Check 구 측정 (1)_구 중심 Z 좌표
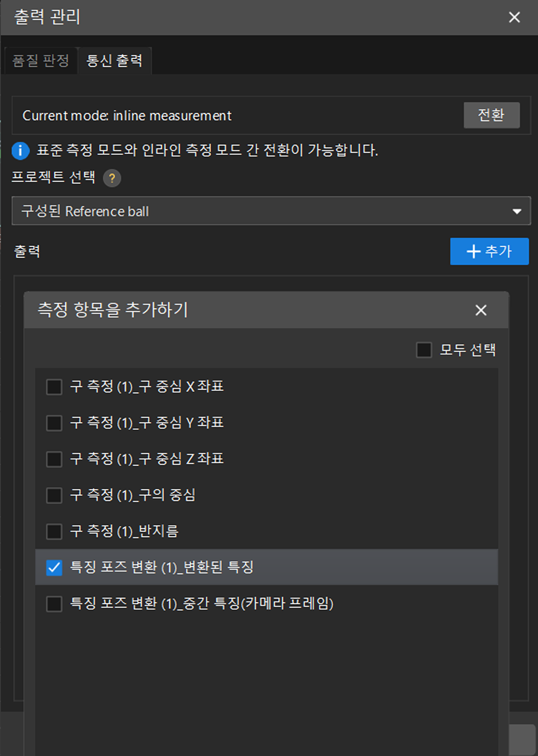538x756 pixels. (54, 459)
